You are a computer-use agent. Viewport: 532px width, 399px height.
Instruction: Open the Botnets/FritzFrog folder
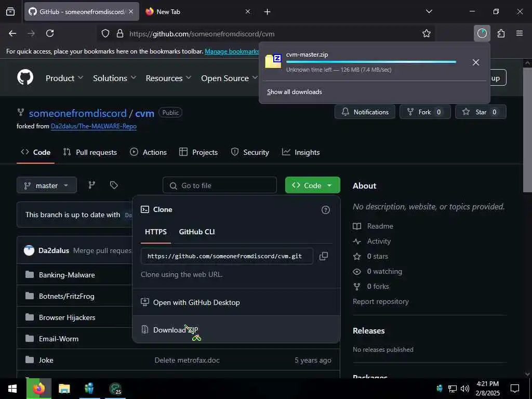66,296
